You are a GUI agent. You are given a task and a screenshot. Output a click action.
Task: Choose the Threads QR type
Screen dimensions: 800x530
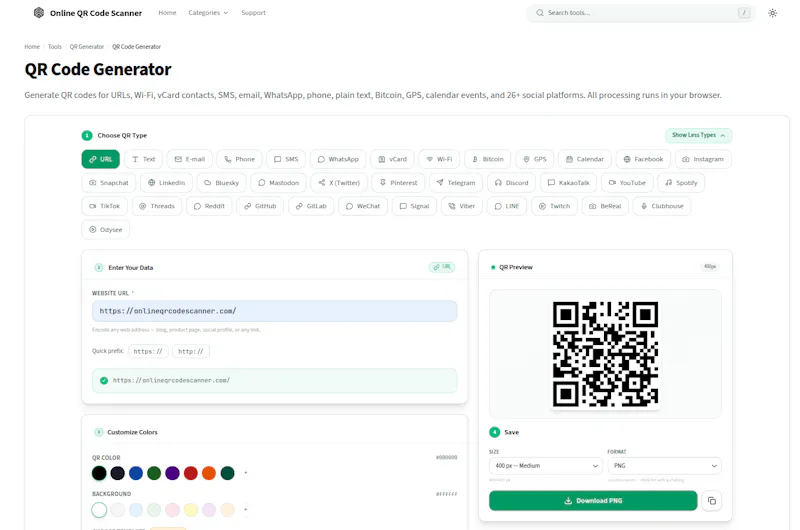[x=157, y=206]
